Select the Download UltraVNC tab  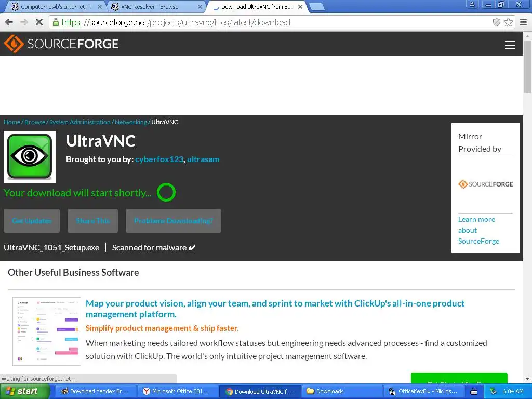(257, 6)
